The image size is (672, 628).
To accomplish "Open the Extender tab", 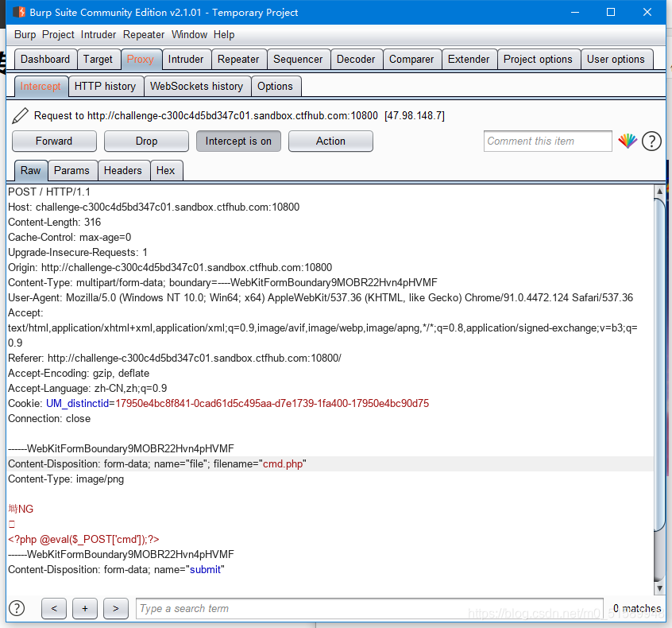I will point(469,59).
